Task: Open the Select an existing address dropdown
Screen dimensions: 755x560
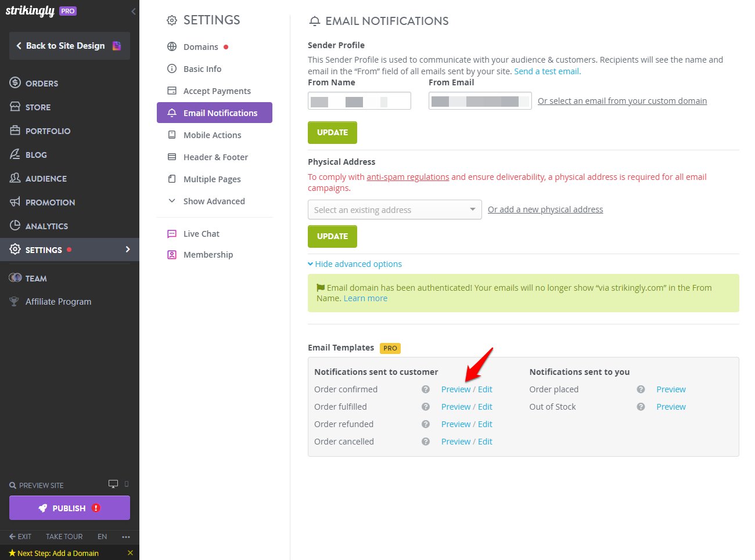Action: point(395,209)
